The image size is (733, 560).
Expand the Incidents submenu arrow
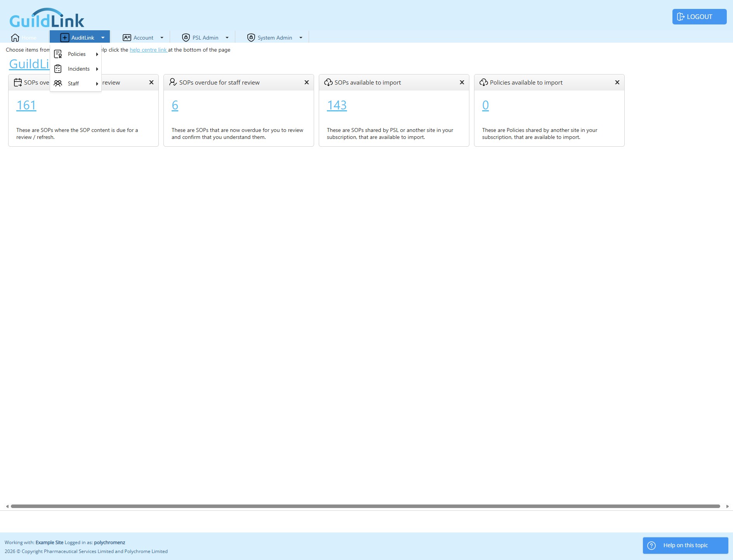coord(97,69)
